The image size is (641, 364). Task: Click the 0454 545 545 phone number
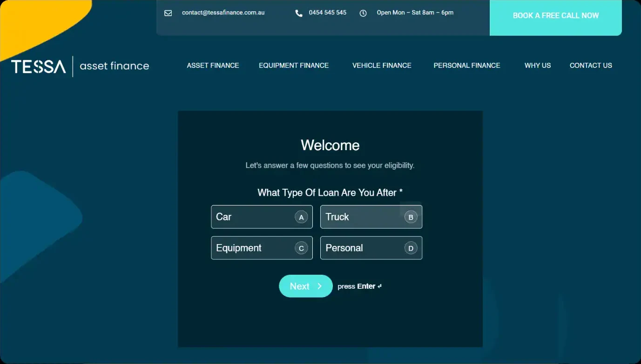328,13
